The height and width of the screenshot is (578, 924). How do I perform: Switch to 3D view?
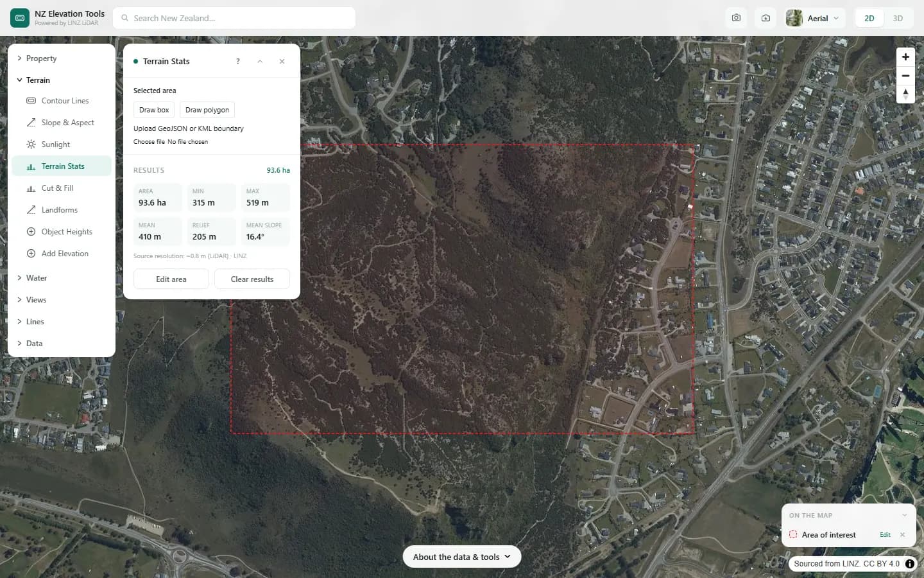click(x=898, y=18)
